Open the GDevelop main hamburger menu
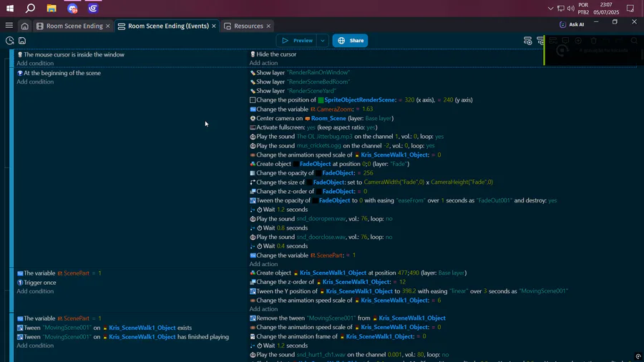Image resolution: width=644 pixels, height=362 pixels. click(9, 26)
